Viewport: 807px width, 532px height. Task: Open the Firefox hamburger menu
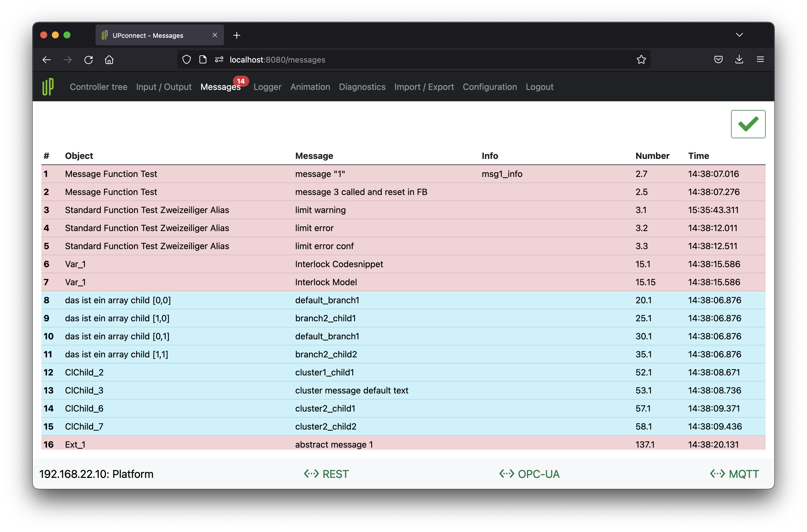point(760,60)
